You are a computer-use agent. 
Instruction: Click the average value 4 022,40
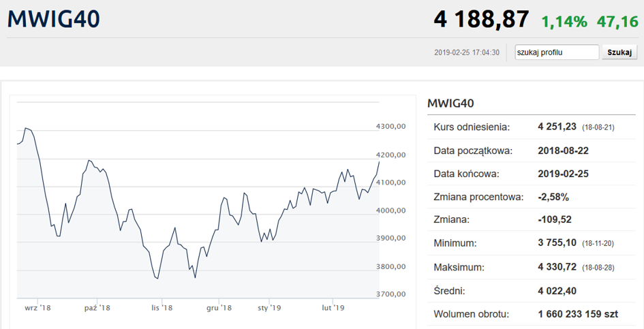click(x=557, y=292)
